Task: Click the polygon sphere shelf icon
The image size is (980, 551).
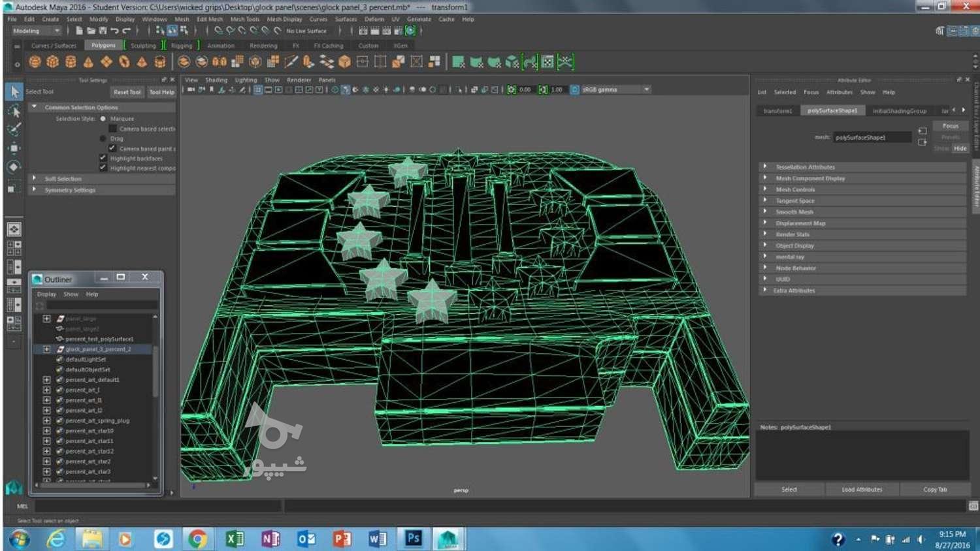Action: click(35, 62)
